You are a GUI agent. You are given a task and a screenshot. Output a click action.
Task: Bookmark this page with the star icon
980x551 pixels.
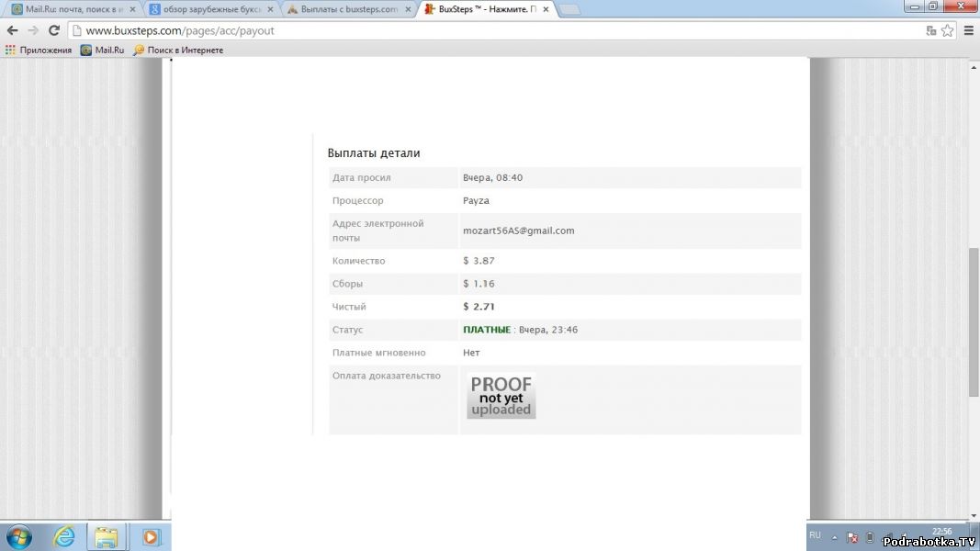pyautogui.click(x=947, y=30)
